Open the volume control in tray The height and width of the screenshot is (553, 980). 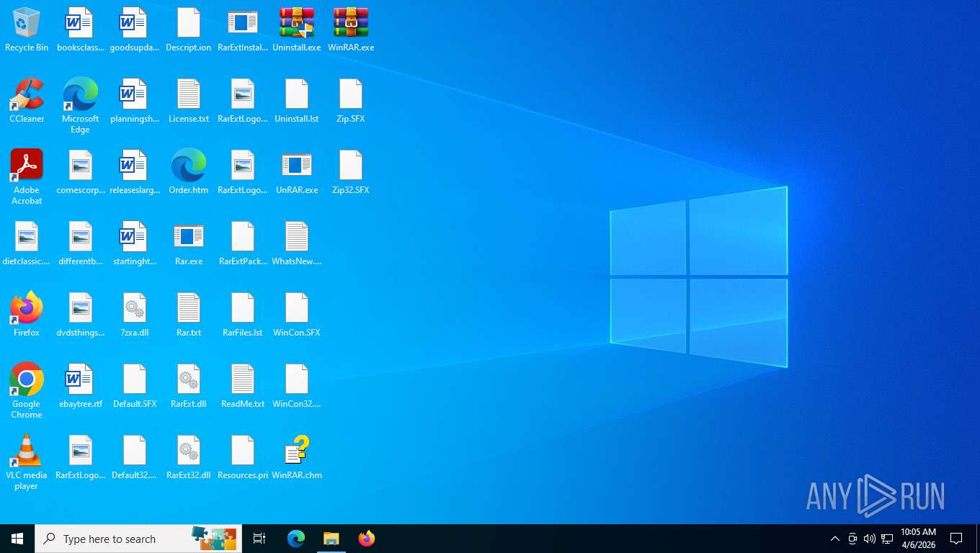click(870, 539)
